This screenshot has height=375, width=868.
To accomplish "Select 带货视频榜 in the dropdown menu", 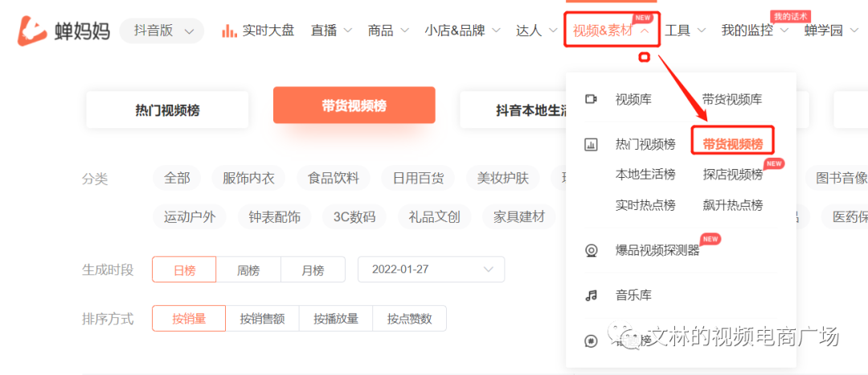I will click(x=733, y=145).
